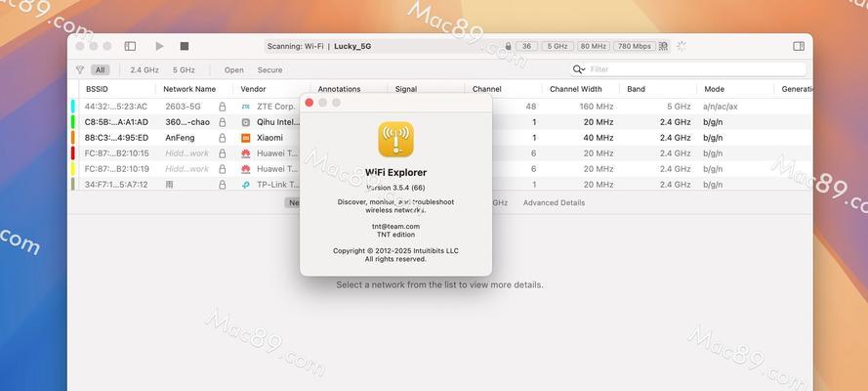
Task: Select BSSID FC:87:...B2:10:19 row
Action: [117, 168]
